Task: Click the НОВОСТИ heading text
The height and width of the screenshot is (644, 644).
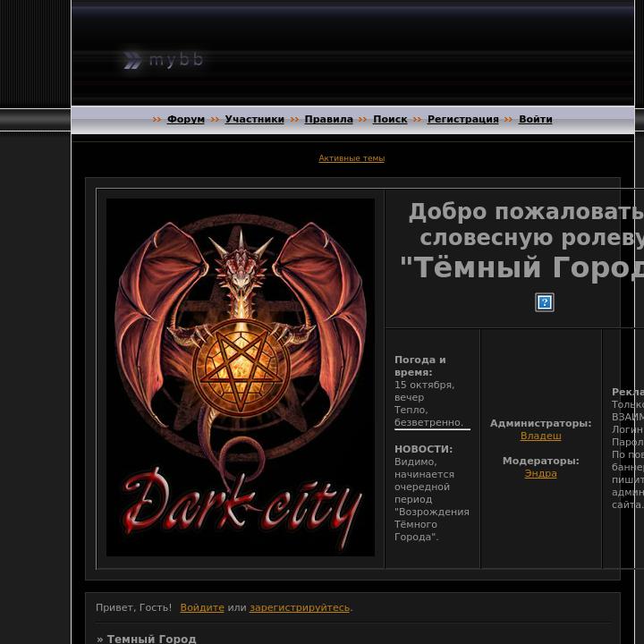Action: tap(423, 449)
